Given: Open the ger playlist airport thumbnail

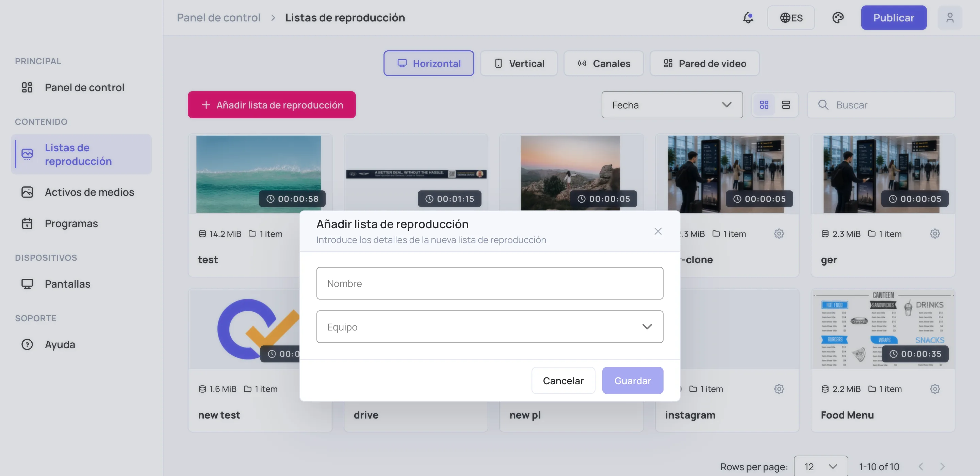Looking at the screenshot, I should pyautogui.click(x=881, y=174).
